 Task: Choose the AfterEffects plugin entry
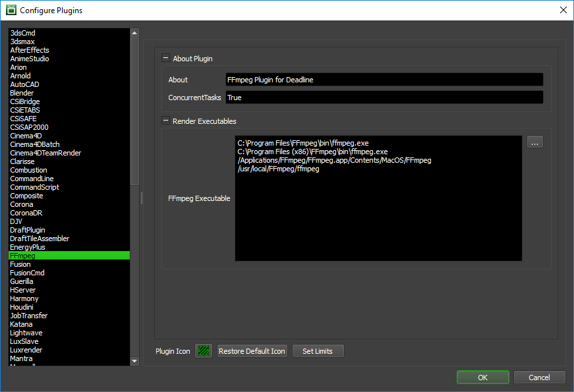(x=30, y=50)
